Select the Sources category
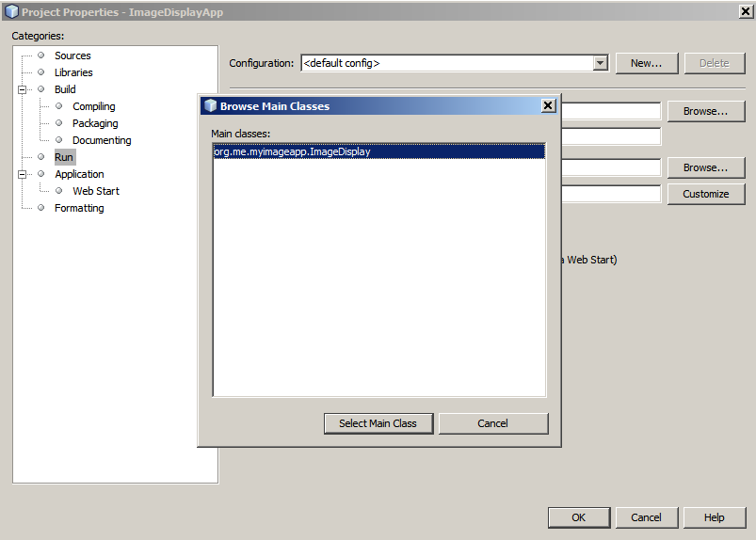The height and width of the screenshot is (540, 756). coord(72,56)
